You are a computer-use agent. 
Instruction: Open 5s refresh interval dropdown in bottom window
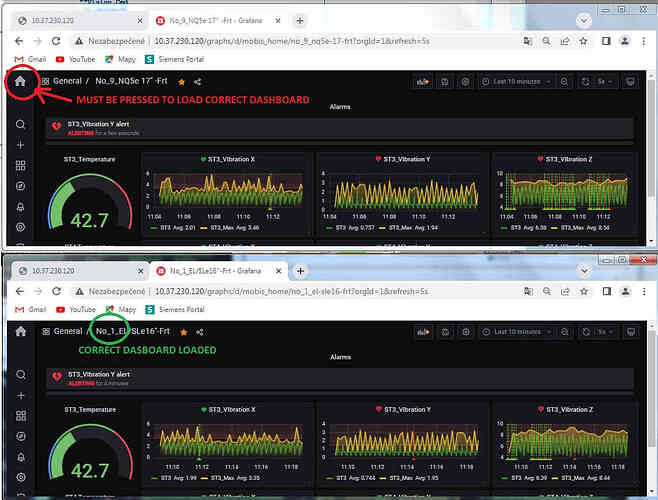tap(605, 332)
